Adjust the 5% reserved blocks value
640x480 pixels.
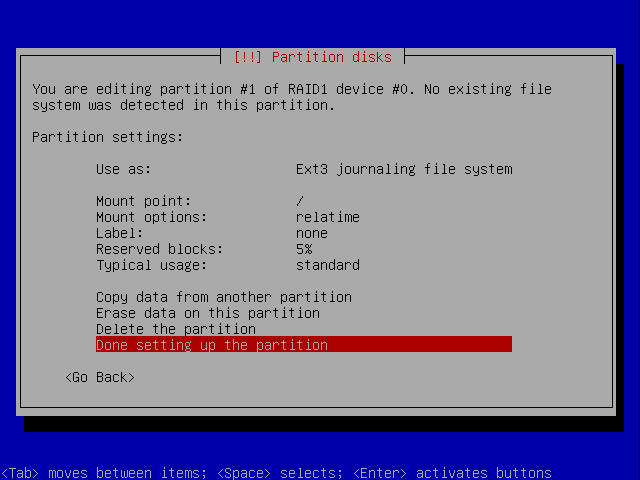pos(304,249)
